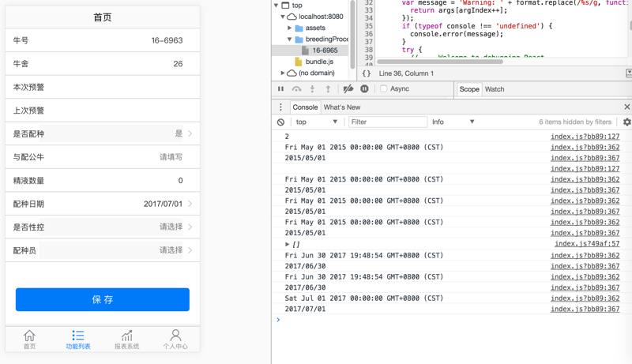Screen dimensions: 632x364
Task: Expand the assets folder arrow
Action: click(289, 28)
